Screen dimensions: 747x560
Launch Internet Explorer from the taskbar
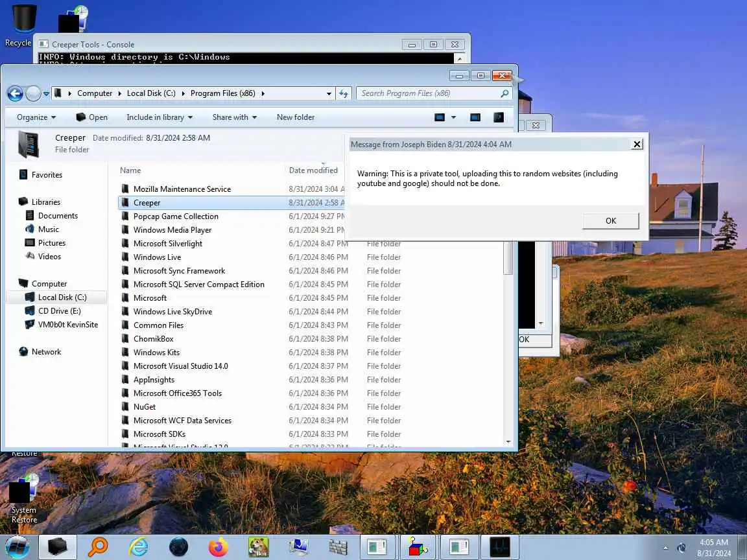pos(138,547)
